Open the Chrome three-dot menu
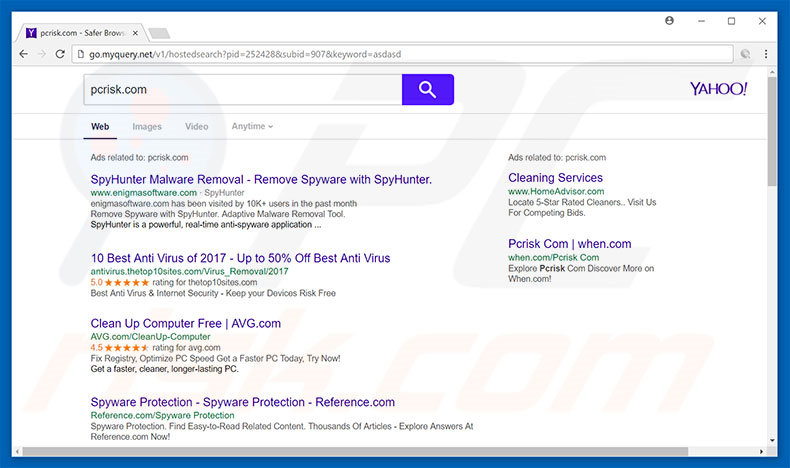Image resolution: width=790 pixels, height=468 pixels. click(766, 54)
